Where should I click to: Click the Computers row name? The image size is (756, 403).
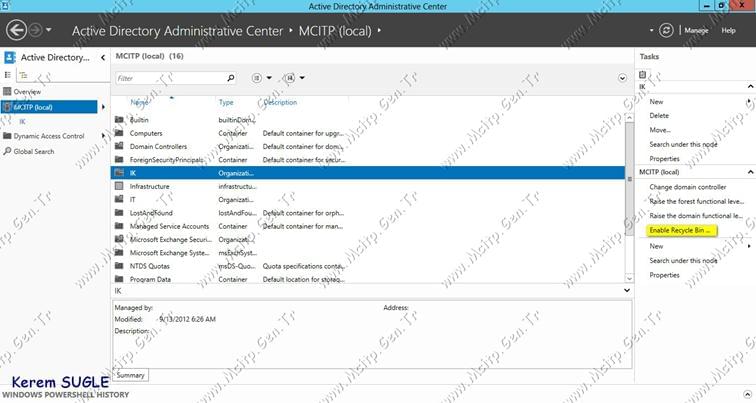[146, 133]
